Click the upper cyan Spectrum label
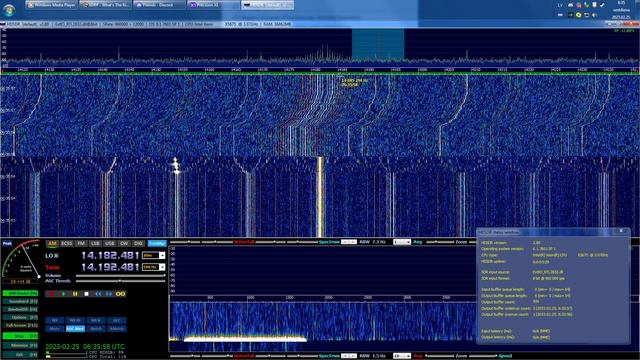This screenshot has width=640, height=360. (329, 242)
